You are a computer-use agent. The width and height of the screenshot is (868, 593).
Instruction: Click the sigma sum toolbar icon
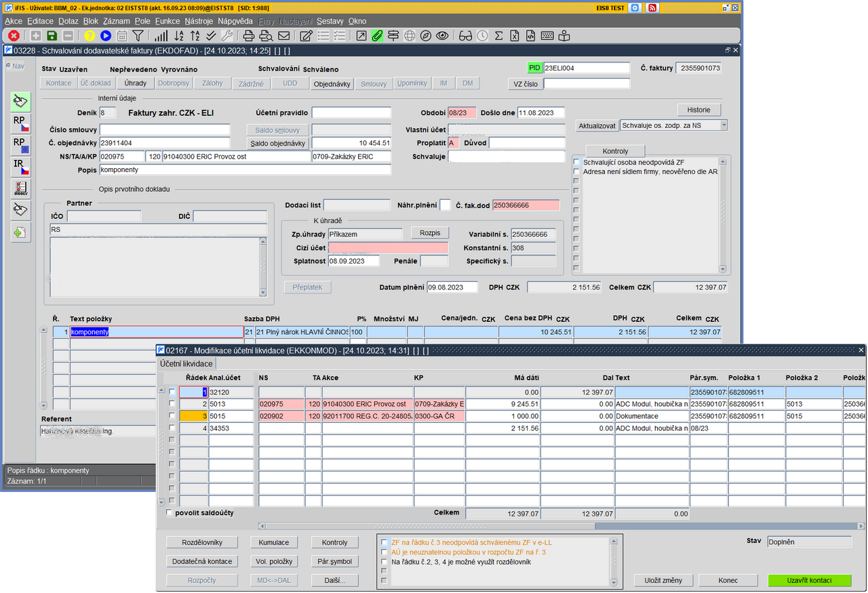pos(498,36)
